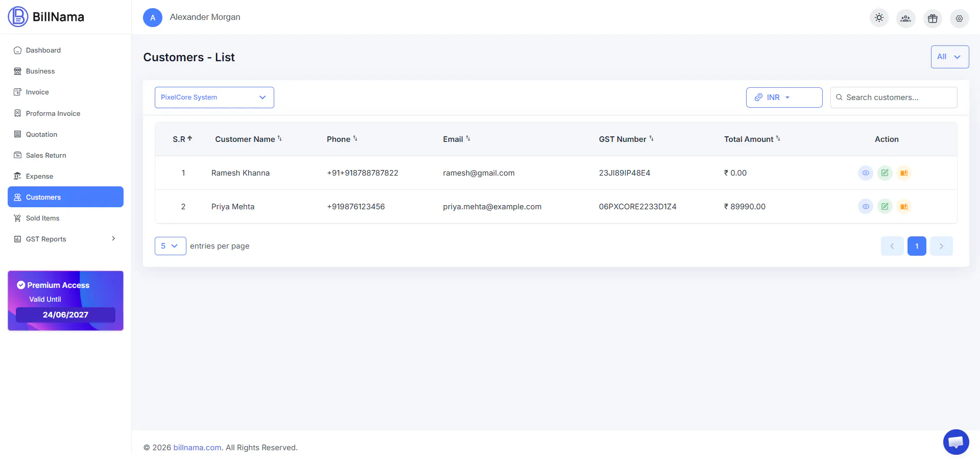Open settings gear icon in header
The height and width of the screenshot is (464, 980).
pyautogui.click(x=959, y=18)
